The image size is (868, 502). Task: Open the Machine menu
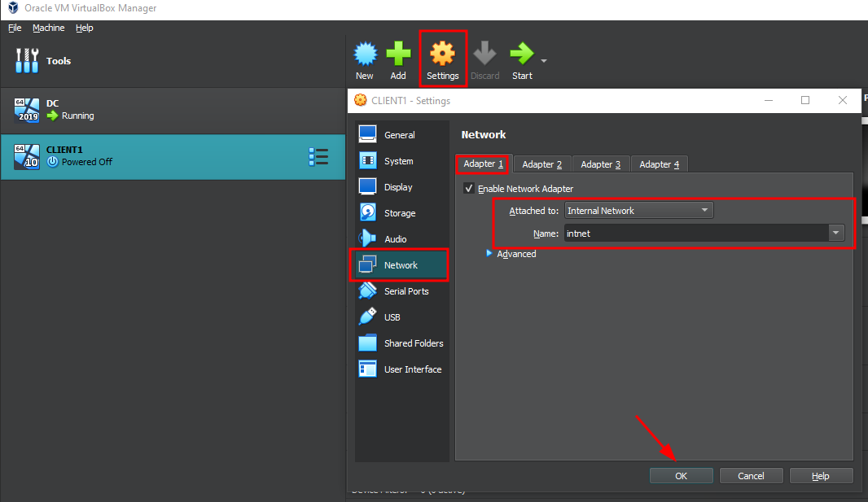(48, 28)
